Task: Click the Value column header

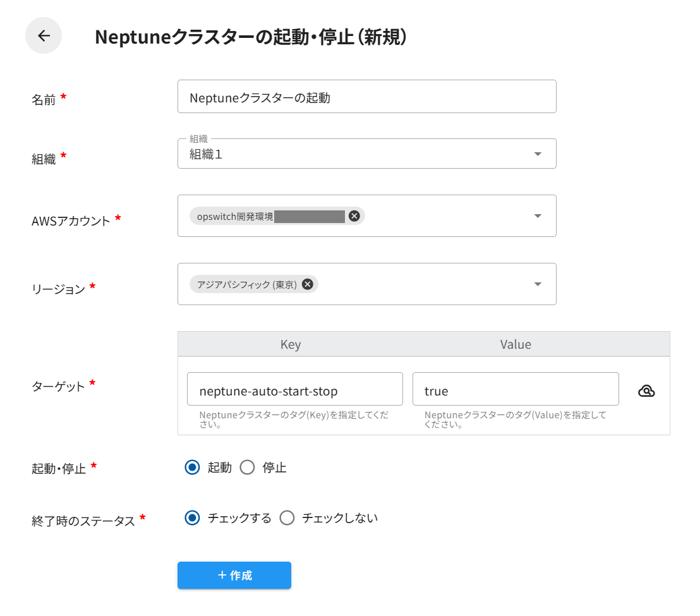Action: [x=516, y=344]
